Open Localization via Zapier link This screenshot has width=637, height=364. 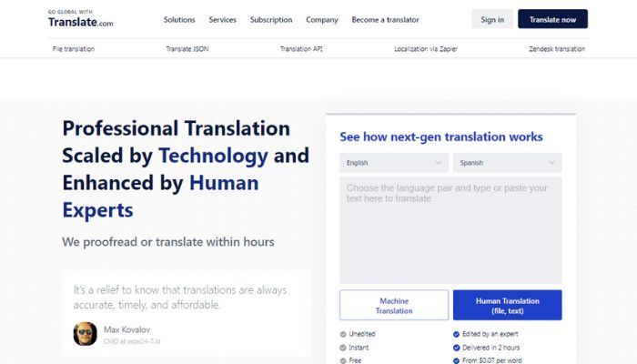tap(426, 49)
